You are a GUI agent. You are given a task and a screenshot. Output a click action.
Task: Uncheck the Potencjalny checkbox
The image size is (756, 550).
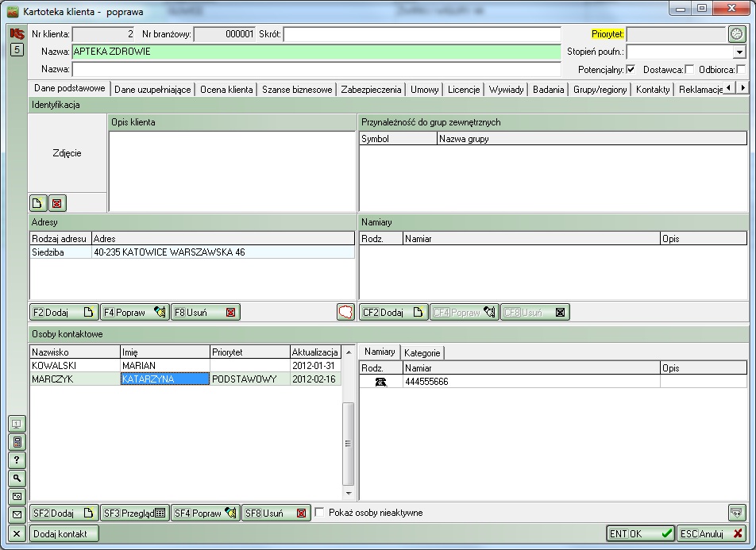[631, 70]
